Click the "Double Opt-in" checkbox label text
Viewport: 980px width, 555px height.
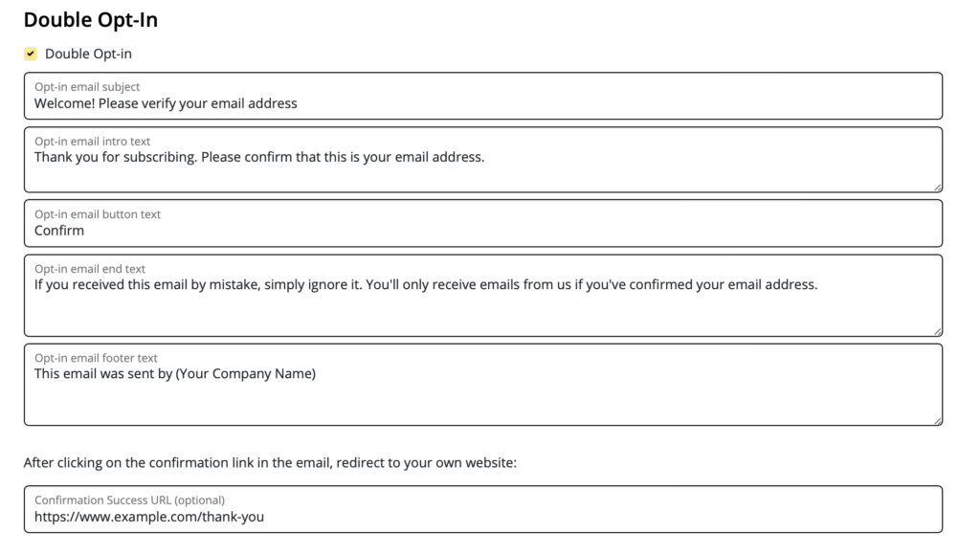(x=88, y=54)
